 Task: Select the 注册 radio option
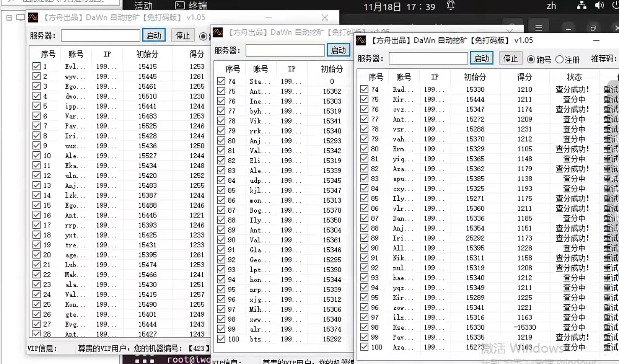click(x=559, y=59)
